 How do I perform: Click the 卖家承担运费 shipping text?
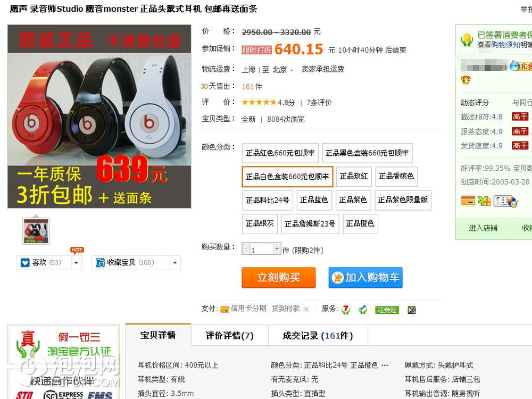click(x=323, y=69)
